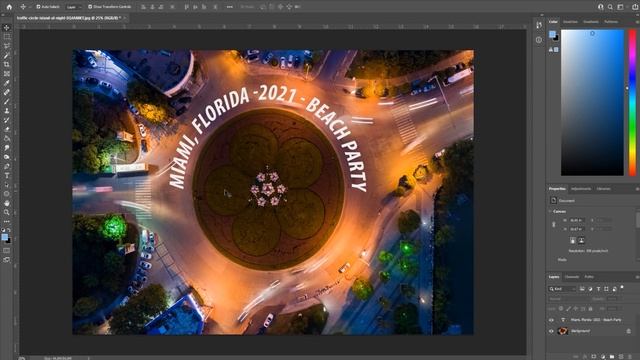Image resolution: width=640 pixels, height=360 pixels.
Task: Switch to the Gradients tab
Action: [x=591, y=22]
